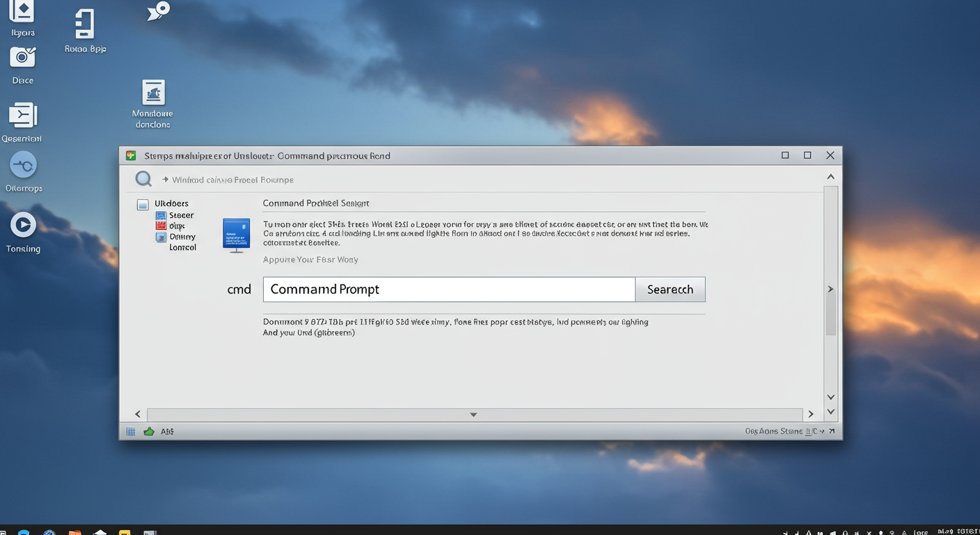Click the Searech button
The image size is (980, 535).
click(670, 290)
